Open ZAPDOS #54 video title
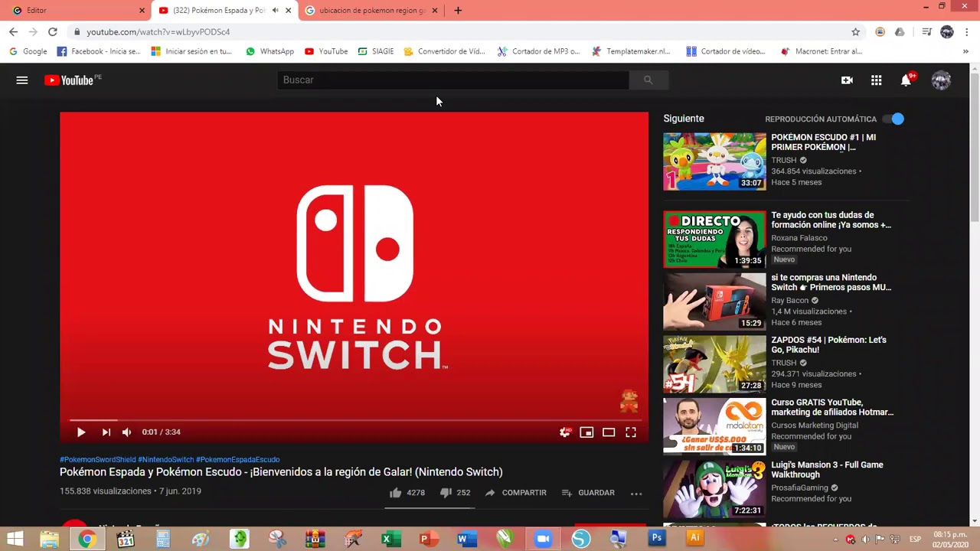980x551 pixels. pyautogui.click(x=828, y=345)
